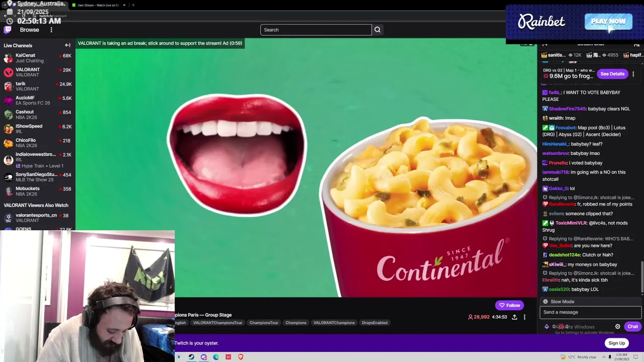644x362 pixels.
Task: Click the Microsoft Edge taskbar icon
Action: [x=216, y=357]
